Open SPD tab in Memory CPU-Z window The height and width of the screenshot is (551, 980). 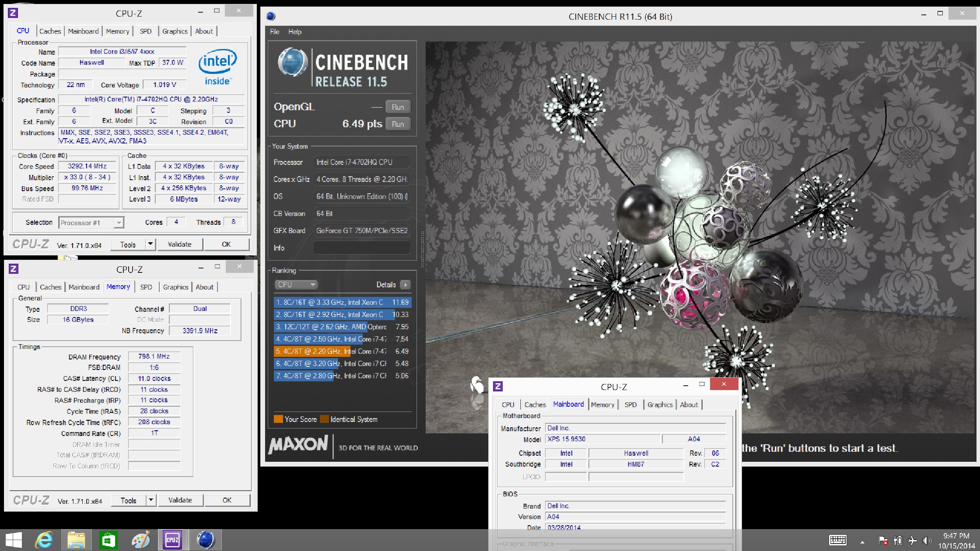click(146, 287)
